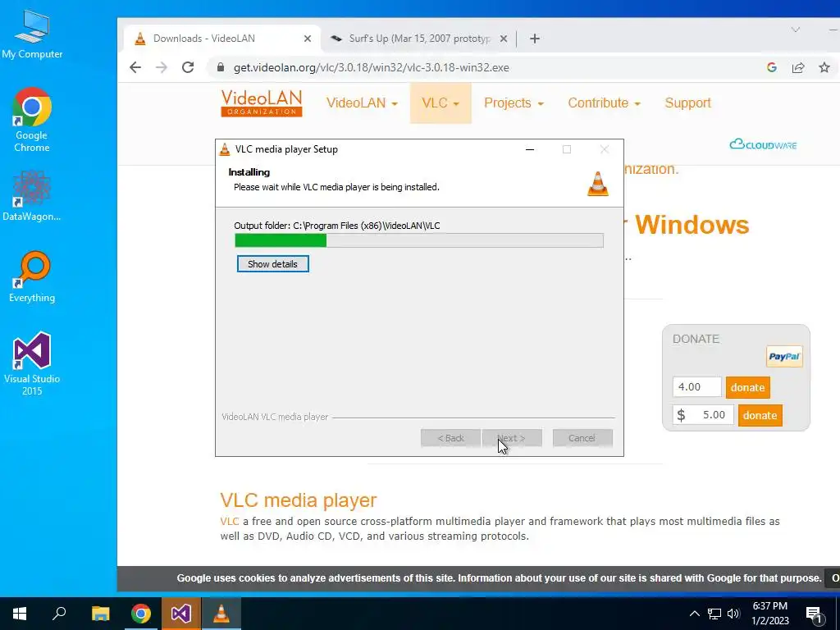The image size is (840, 630).
Task: Open the DataWagon desktop shortcut
Action: 32,196
